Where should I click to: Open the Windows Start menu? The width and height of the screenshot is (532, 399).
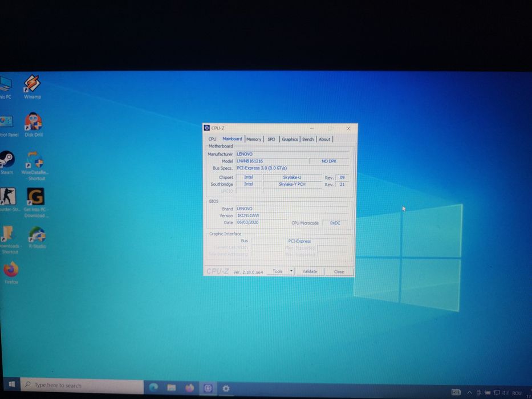tap(11, 384)
